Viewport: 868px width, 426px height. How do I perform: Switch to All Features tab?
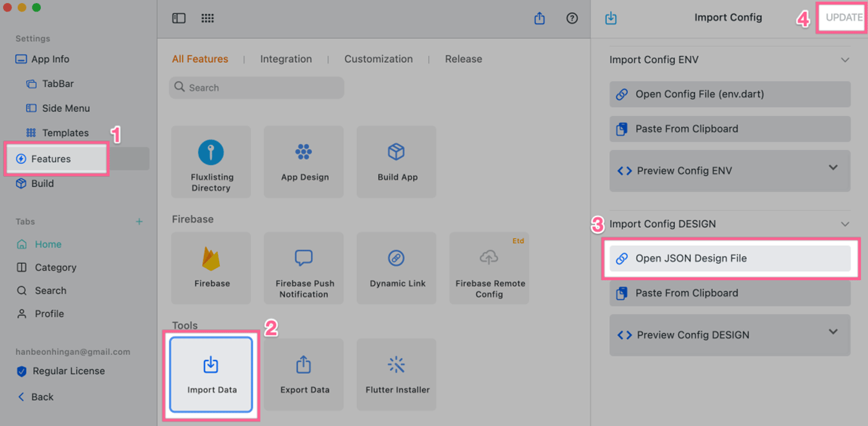coord(200,59)
